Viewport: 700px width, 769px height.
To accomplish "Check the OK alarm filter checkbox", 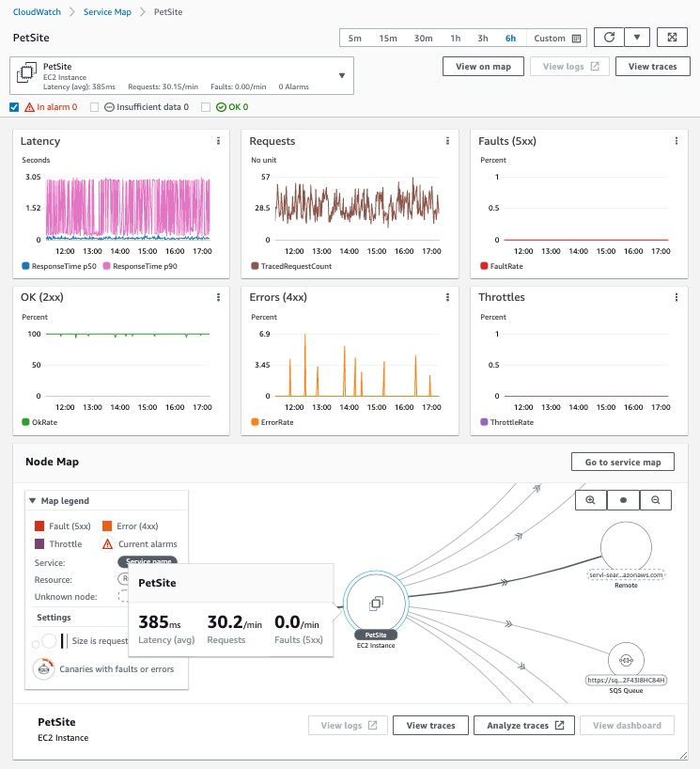I will [206, 107].
